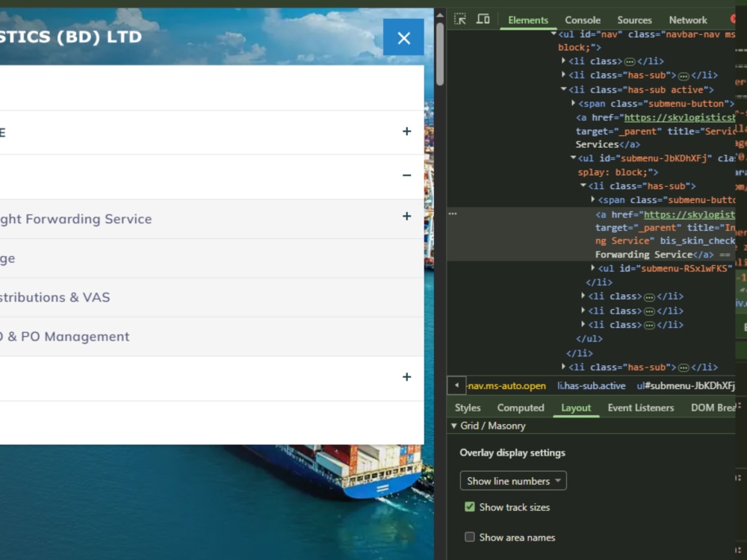Image resolution: width=747 pixels, height=560 pixels.
Task: Expand the first li class node
Action: (563, 60)
